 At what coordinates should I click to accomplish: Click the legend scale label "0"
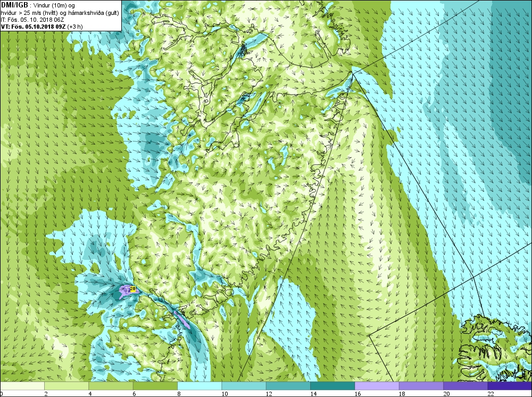pos(2,394)
